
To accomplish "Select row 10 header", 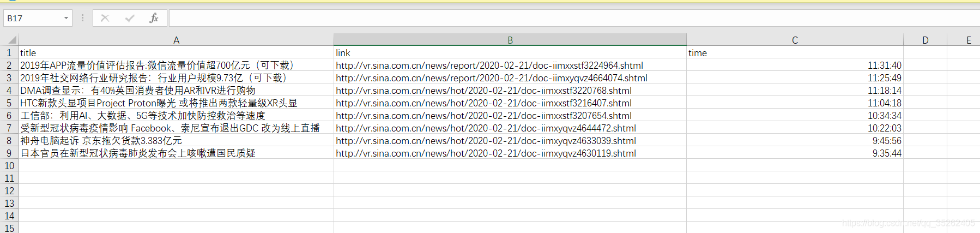I will [x=9, y=166].
